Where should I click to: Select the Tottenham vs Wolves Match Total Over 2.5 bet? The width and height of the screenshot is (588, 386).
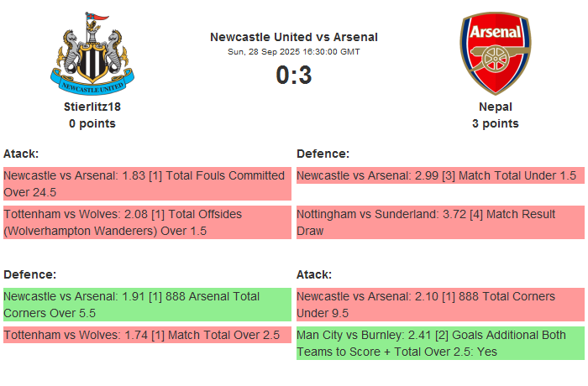[146, 335]
